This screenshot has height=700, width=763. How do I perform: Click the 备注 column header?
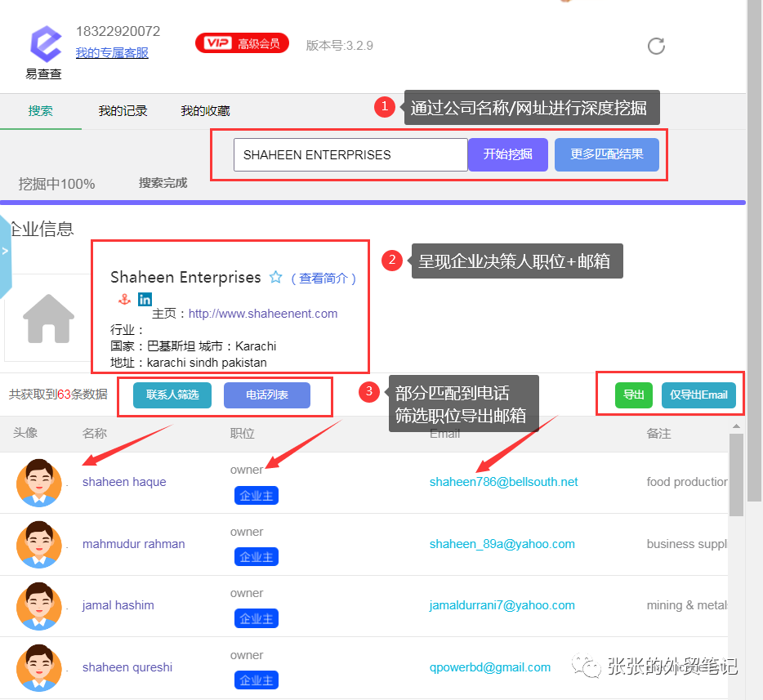pyautogui.click(x=659, y=434)
